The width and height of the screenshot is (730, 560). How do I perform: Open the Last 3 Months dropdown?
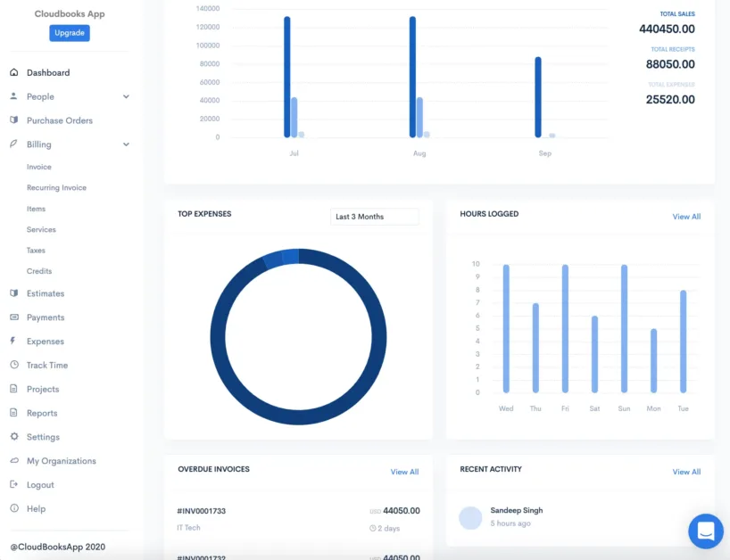pos(374,217)
